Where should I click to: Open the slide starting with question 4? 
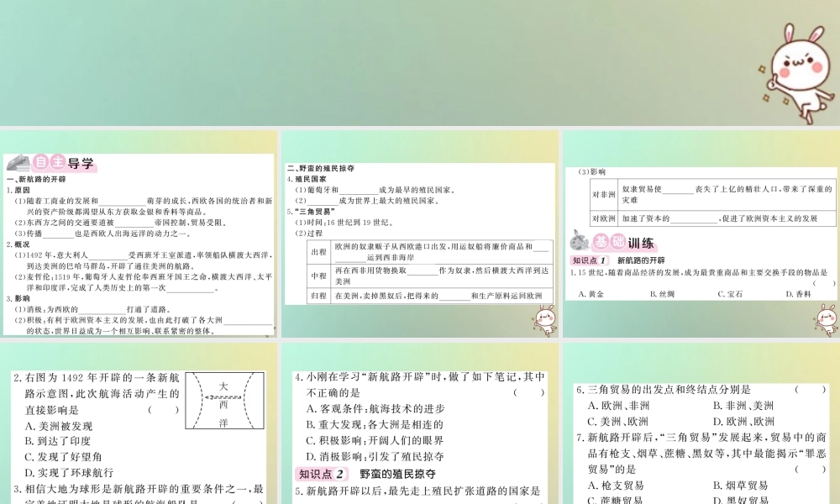click(x=419, y=423)
